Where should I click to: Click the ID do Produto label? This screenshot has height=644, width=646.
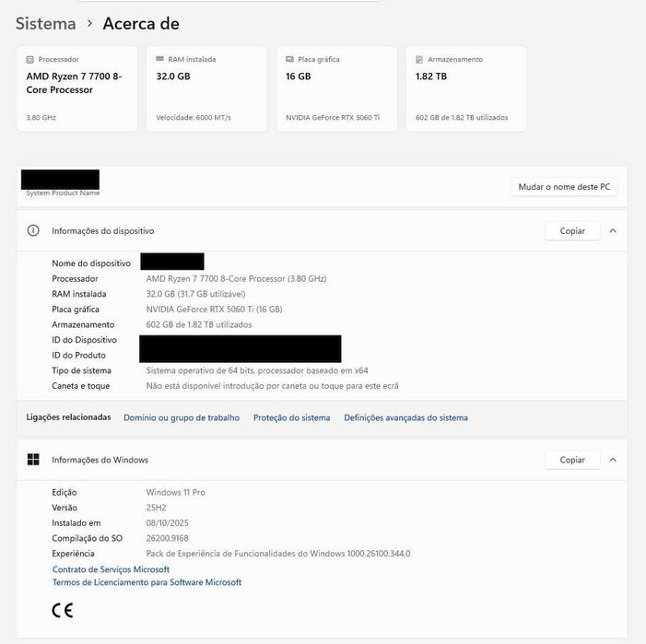point(78,355)
